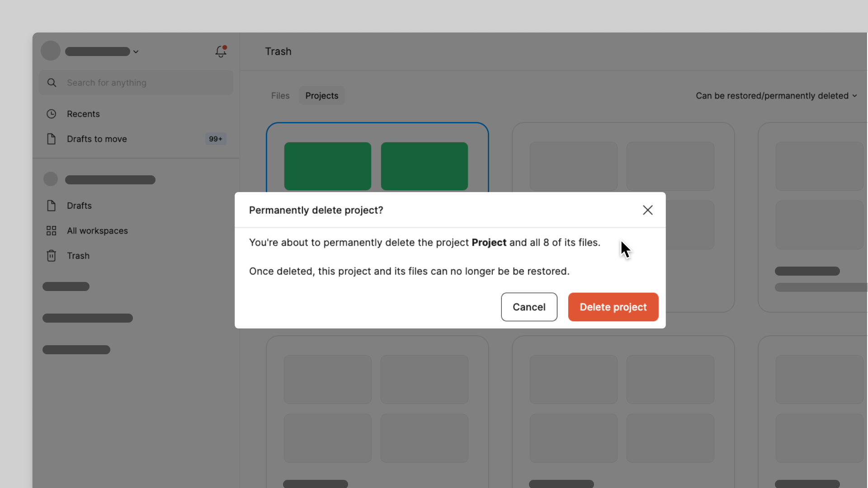Click the bold Project name in dialog

click(489, 243)
